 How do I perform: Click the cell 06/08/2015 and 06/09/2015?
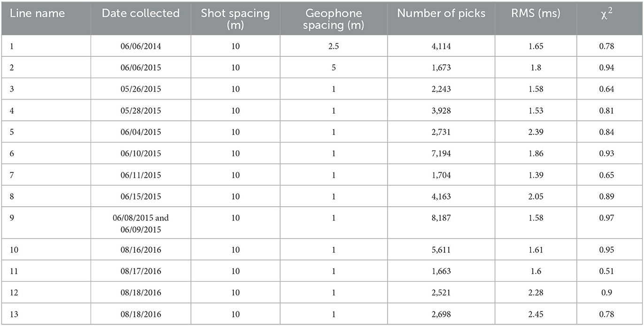tap(141, 223)
